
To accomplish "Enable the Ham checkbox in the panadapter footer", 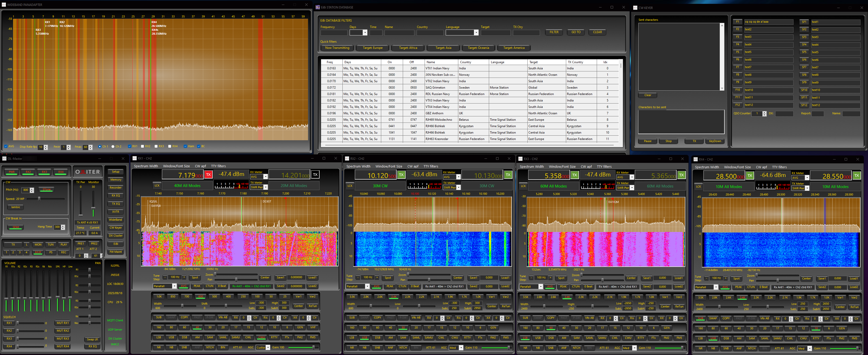I will point(185,146).
